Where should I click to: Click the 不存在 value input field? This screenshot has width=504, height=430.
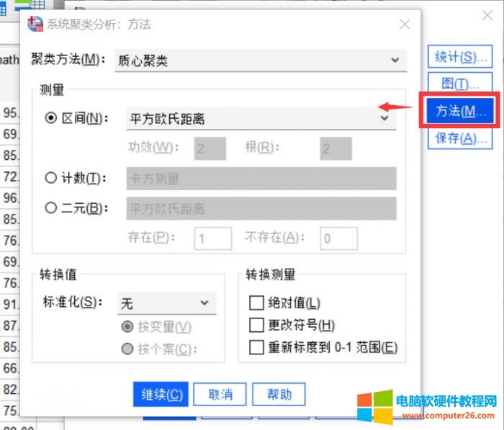click(338, 238)
